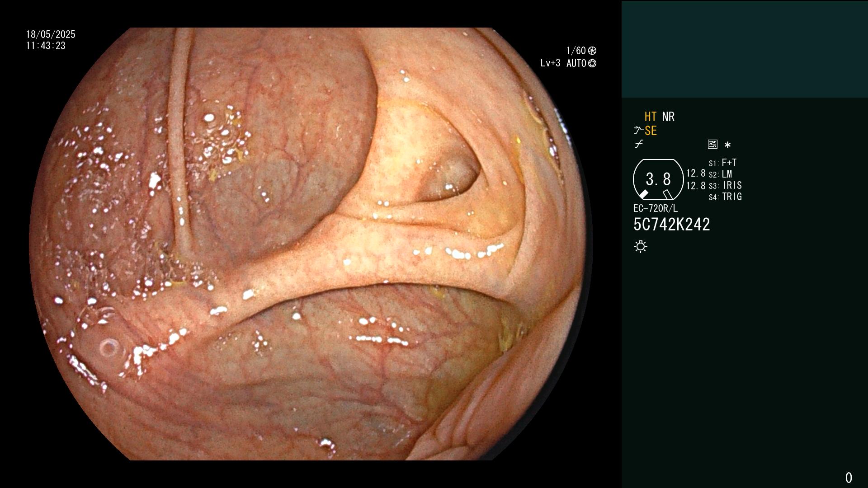Click the image counter 0
This screenshot has width=868, height=488.
point(849,478)
